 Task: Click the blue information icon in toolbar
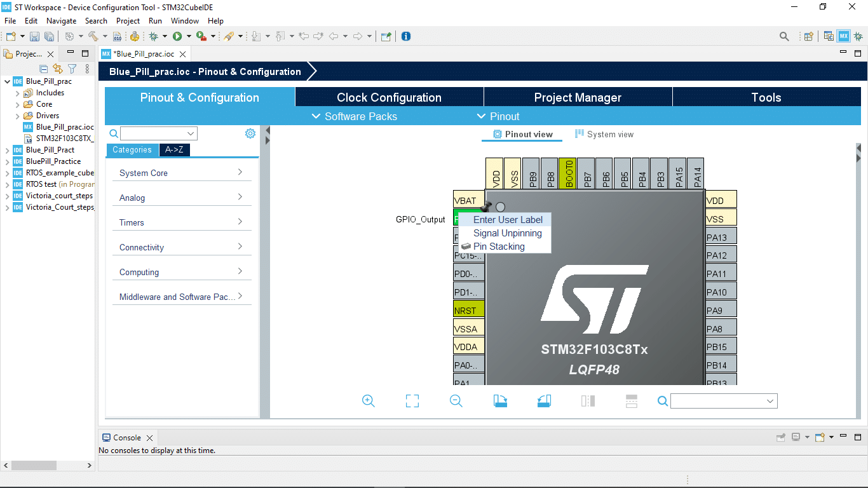pyautogui.click(x=406, y=36)
